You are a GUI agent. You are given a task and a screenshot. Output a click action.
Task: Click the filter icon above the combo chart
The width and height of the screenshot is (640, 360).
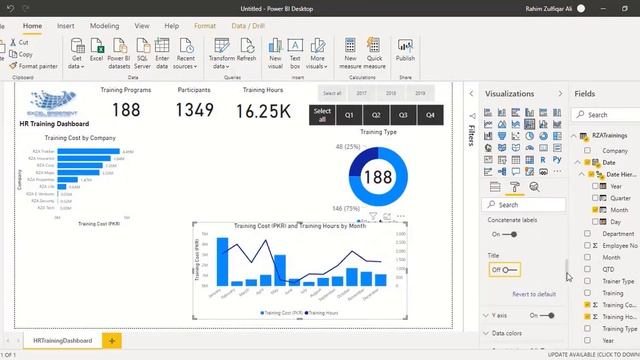click(x=373, y=216)
